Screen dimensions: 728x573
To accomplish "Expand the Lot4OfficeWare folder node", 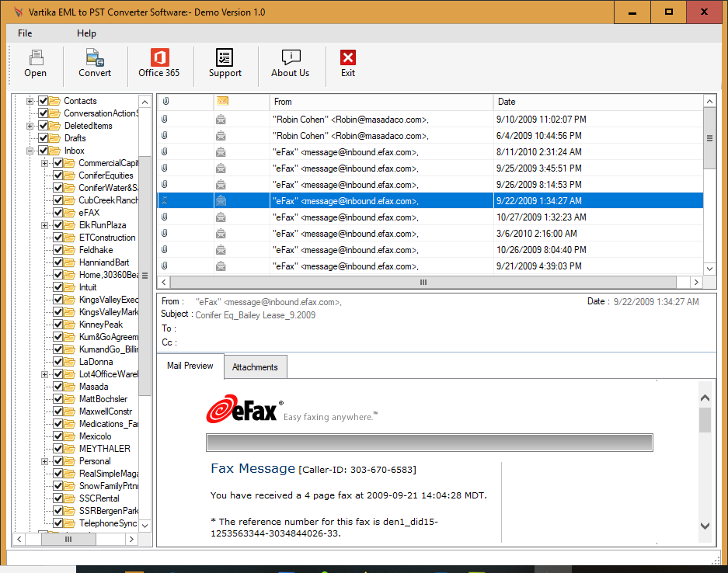I will coord(44,374).
